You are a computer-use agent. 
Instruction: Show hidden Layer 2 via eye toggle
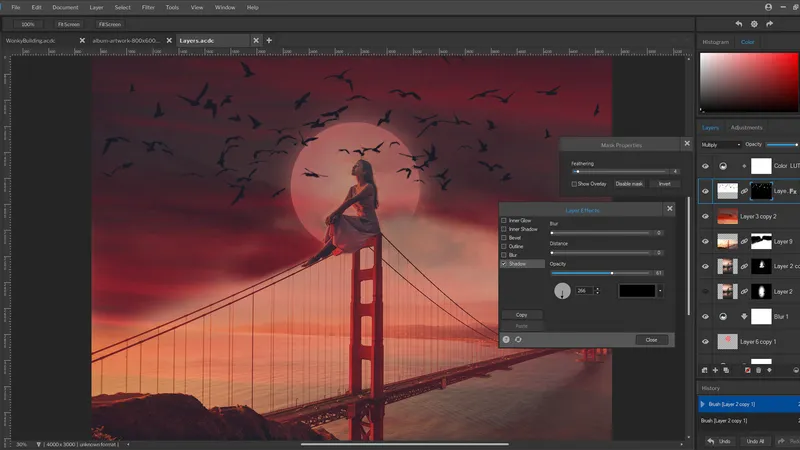[706, 291]
